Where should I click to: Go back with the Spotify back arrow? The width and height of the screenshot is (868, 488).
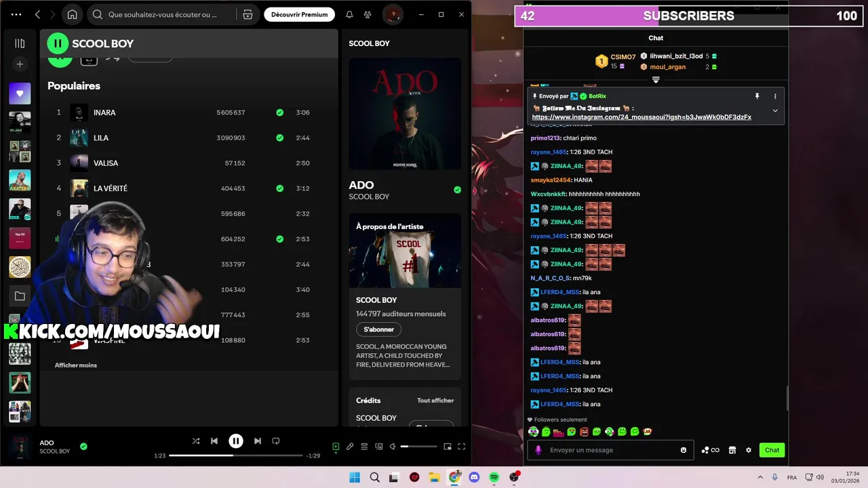(x=37, y=14)
